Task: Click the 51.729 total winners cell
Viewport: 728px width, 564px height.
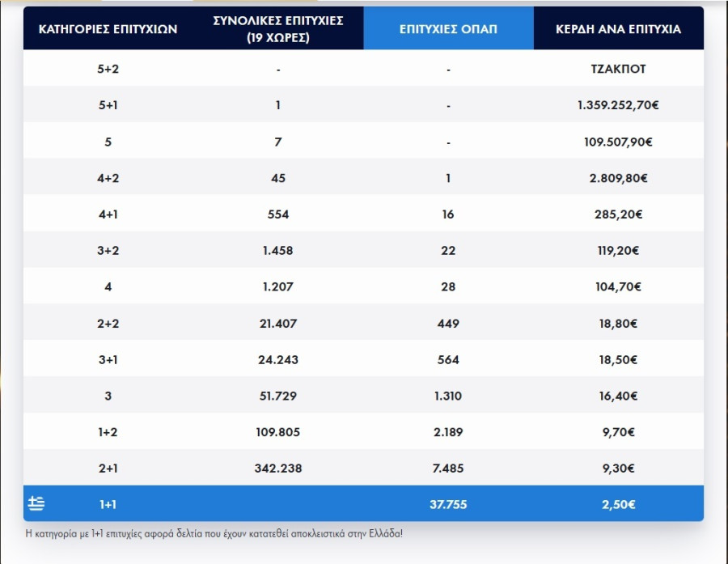Action: [x=277, y=396]
